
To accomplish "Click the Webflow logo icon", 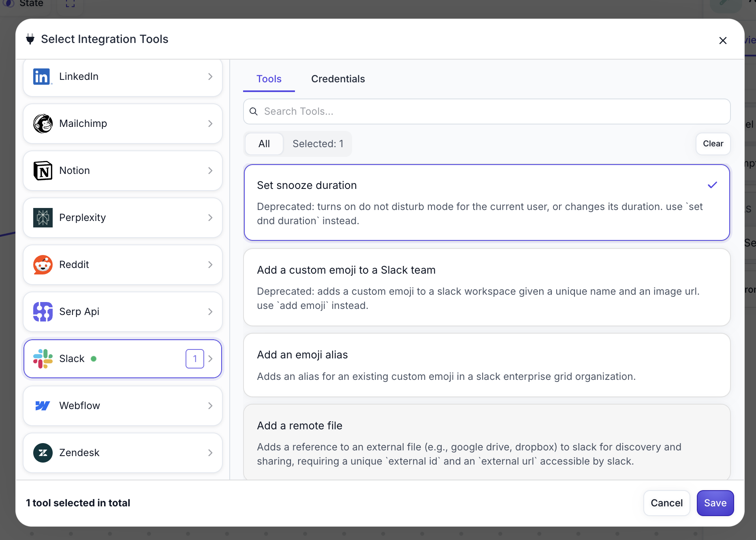I will 43,406.
